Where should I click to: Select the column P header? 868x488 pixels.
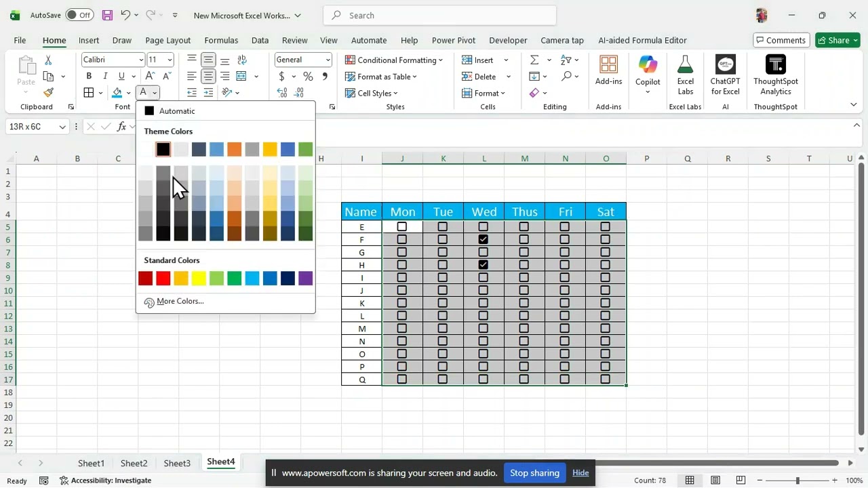[x=646, y=159]
